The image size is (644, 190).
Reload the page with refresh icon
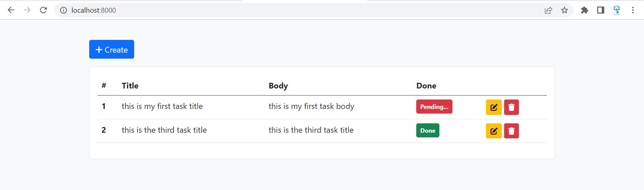click(43, 10)
